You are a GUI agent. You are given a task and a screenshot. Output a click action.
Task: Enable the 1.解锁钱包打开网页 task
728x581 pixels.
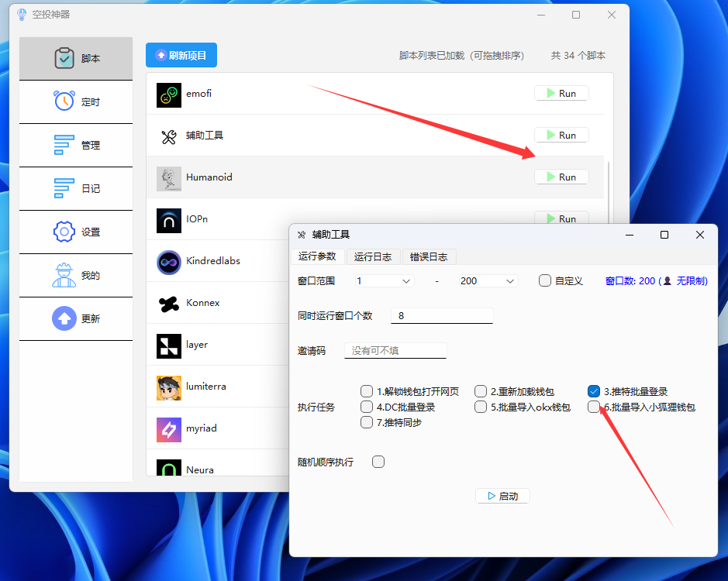[x=366, y=391]
